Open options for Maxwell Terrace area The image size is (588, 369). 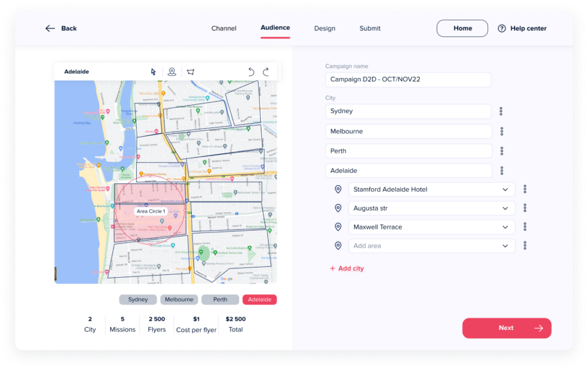pyautogui.click(x=525, y=227)
